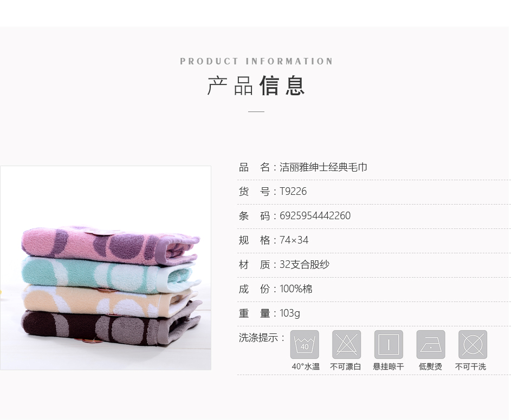
Task: Open the stacked towels product photo
Action: 106,268
